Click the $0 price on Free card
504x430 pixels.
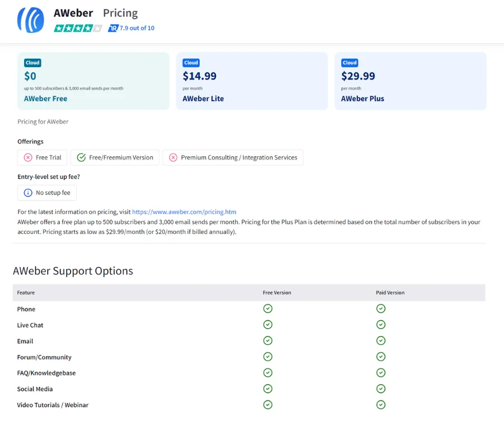(x=30, y=76)
